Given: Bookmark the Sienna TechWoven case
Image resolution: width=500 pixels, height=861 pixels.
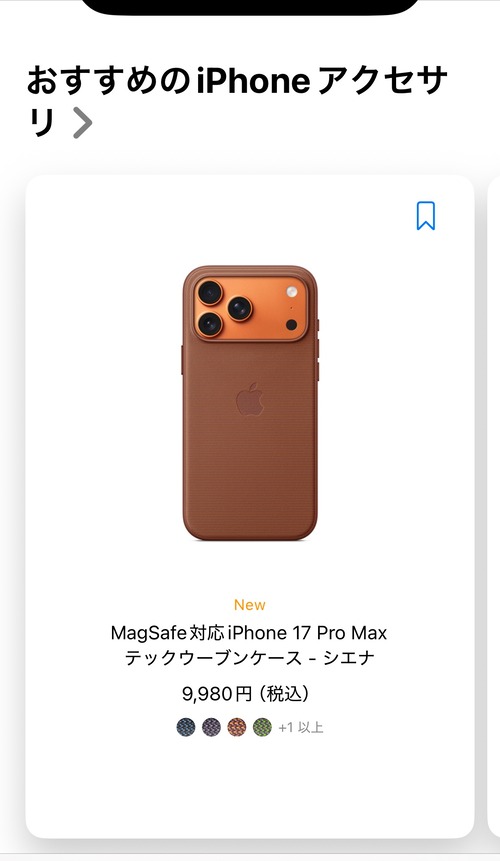Looking at the screenshot, I should [425, 216].
